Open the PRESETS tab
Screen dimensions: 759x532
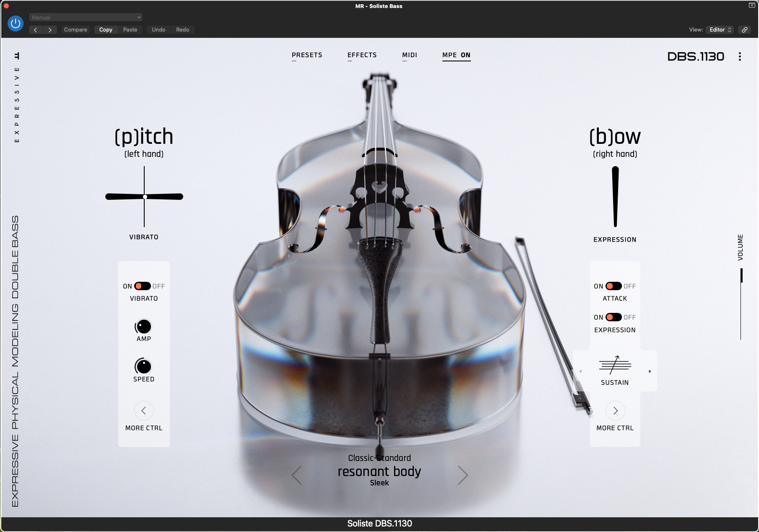pyautogui.click(x=307, y=55)
